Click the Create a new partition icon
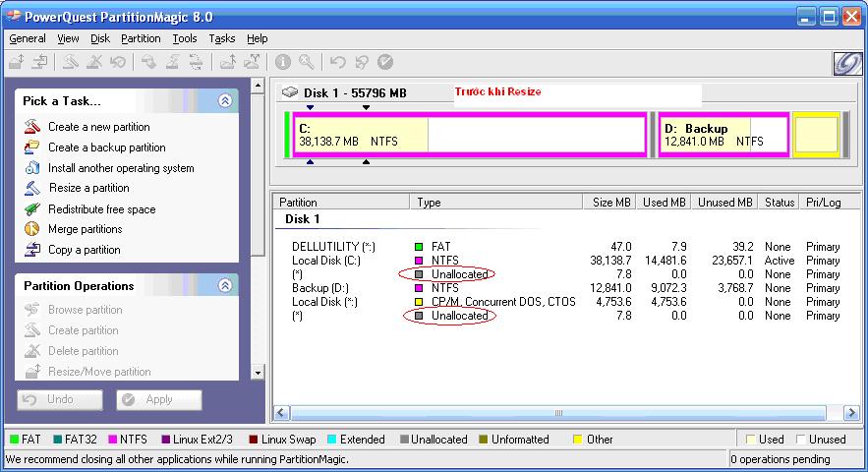 pos(31,127)
